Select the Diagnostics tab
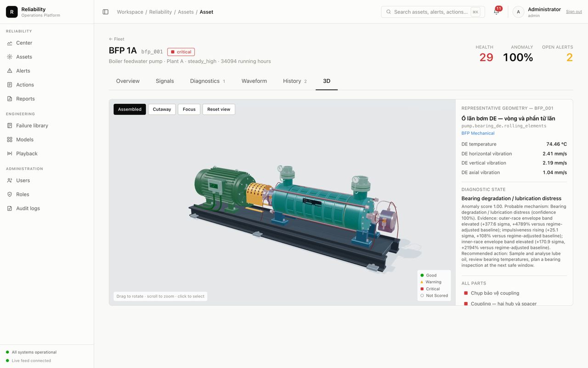 [x=208, y=81]
